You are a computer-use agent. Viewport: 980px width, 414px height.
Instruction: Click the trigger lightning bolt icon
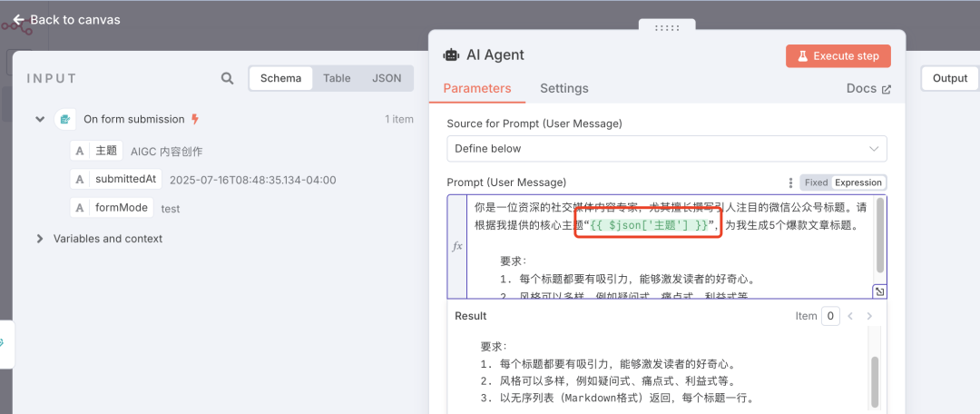pyautogui.click(x=194, y=119)
